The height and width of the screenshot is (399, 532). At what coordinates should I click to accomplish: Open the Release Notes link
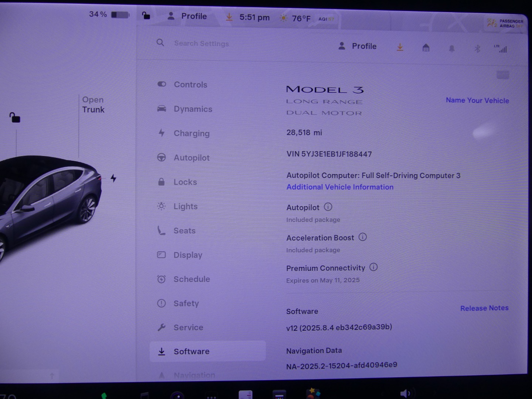(484, 308)
